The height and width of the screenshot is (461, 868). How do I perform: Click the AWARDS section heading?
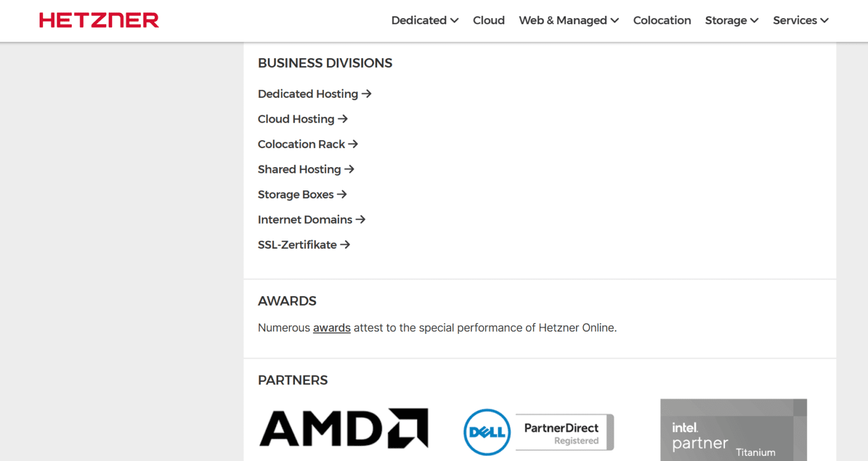point(287,301)
